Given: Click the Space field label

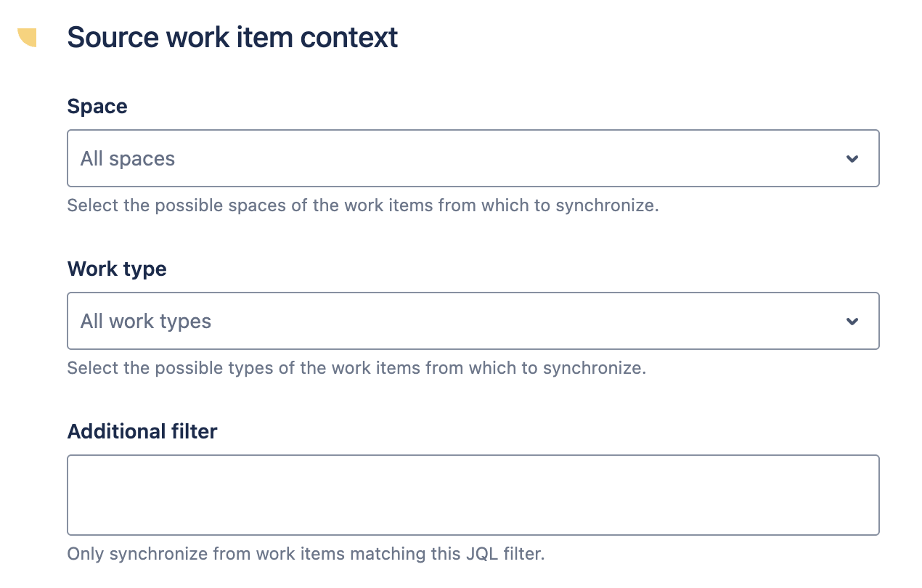Looking at the screenshot, I should tap(97, 107).
